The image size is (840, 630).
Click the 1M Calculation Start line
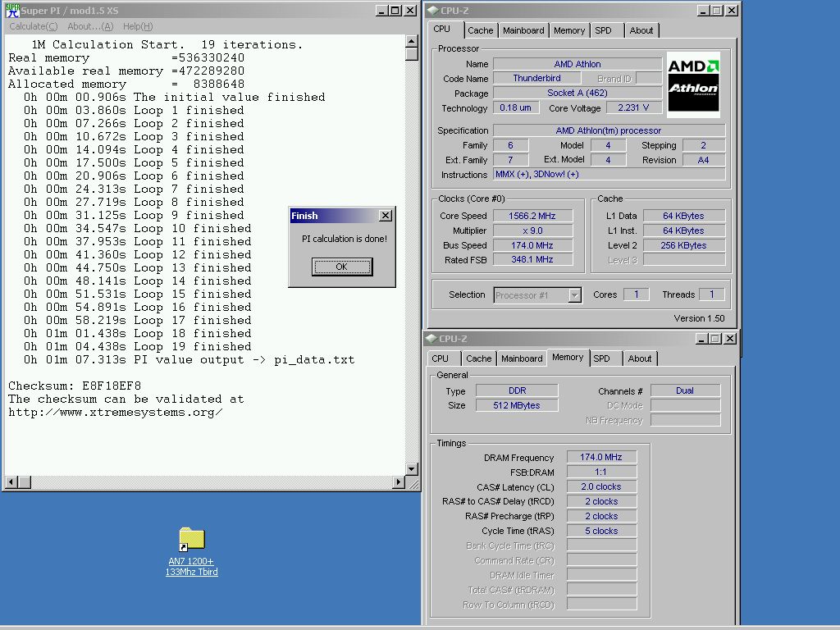[x=167, y=44]
